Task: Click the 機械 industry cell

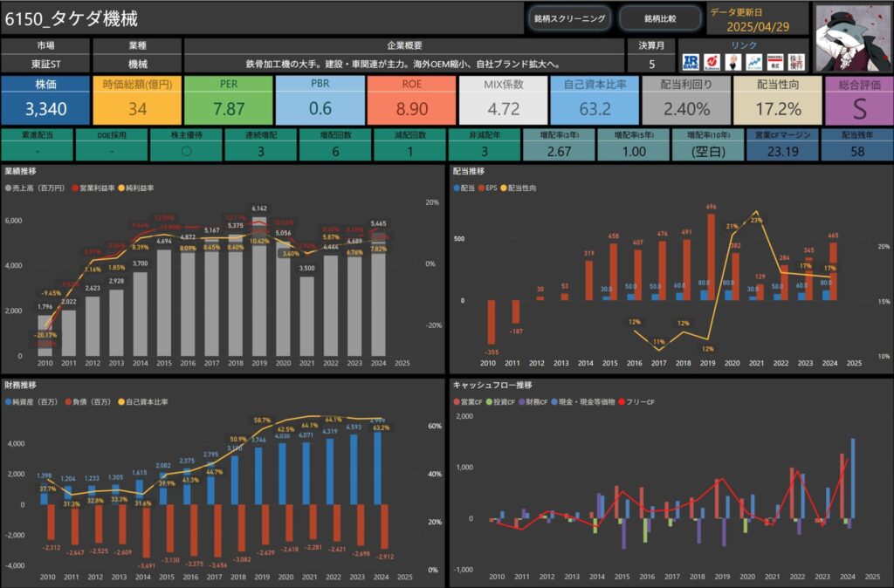Action: point(137,64)
